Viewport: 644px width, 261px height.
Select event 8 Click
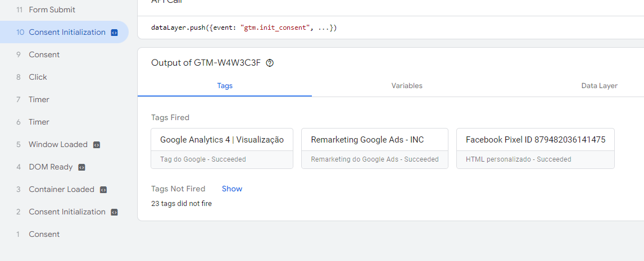coord(64,77)
